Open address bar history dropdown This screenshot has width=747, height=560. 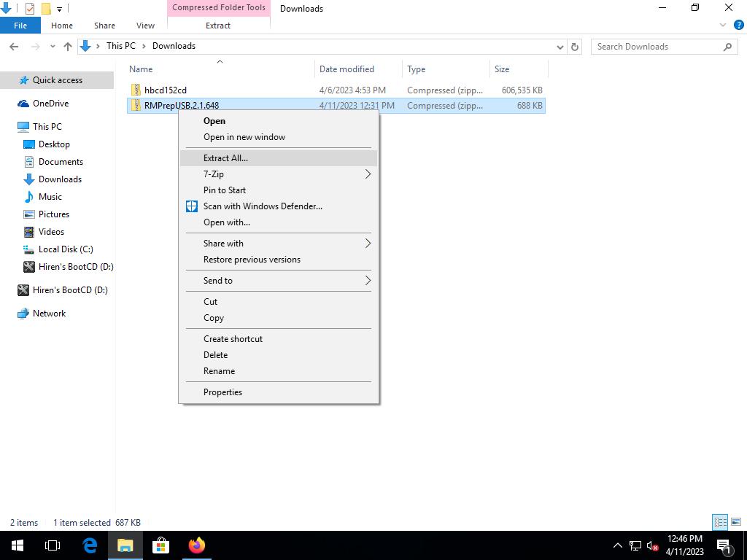[560, 47]
